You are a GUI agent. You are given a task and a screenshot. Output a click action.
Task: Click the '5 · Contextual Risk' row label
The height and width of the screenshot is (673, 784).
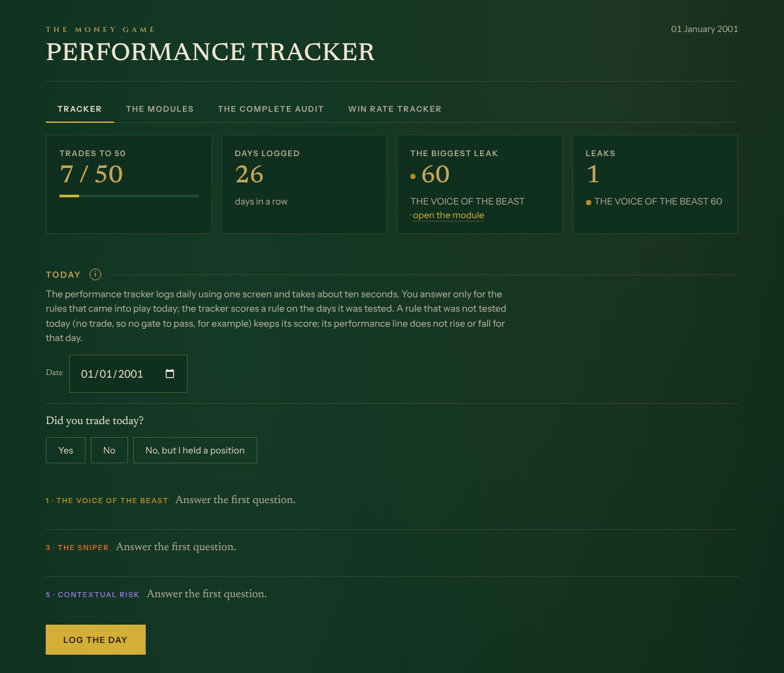click(93, 595)
